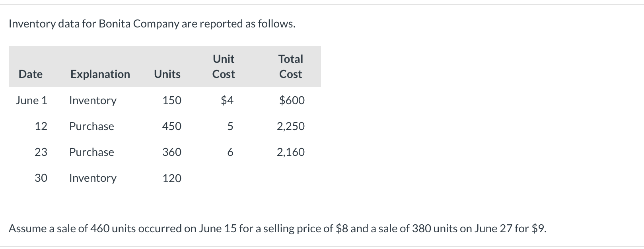Click the 120 units ending inventory cell

[172, 178]
